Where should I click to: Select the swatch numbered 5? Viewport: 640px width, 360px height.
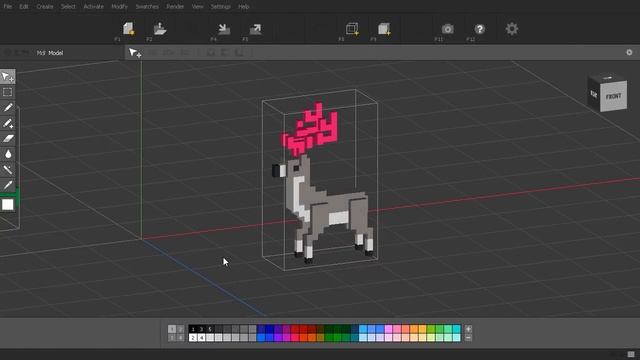[x=210, y=329]
